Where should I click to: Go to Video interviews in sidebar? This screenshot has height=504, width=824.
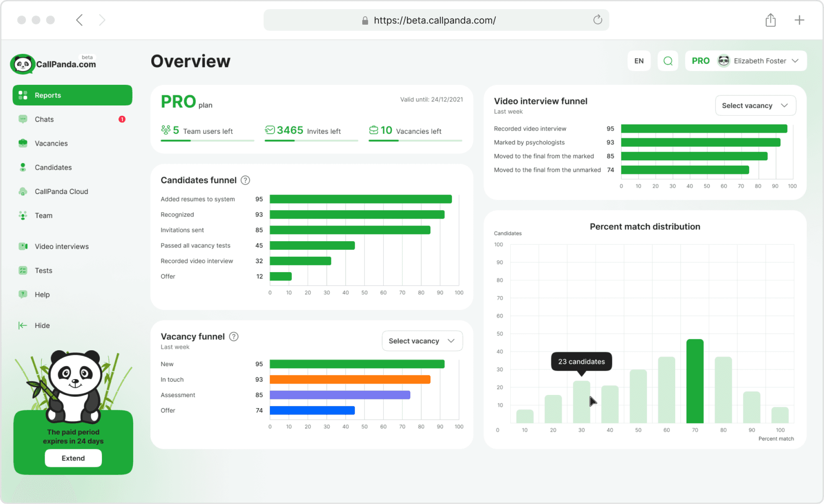pyautogui.click(x=61, y=247)
